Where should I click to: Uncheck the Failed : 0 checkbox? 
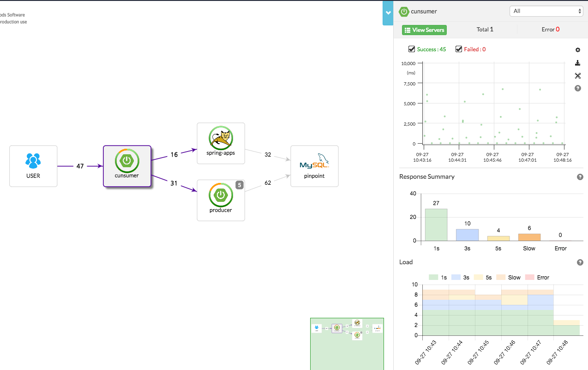tap(459, 49)
